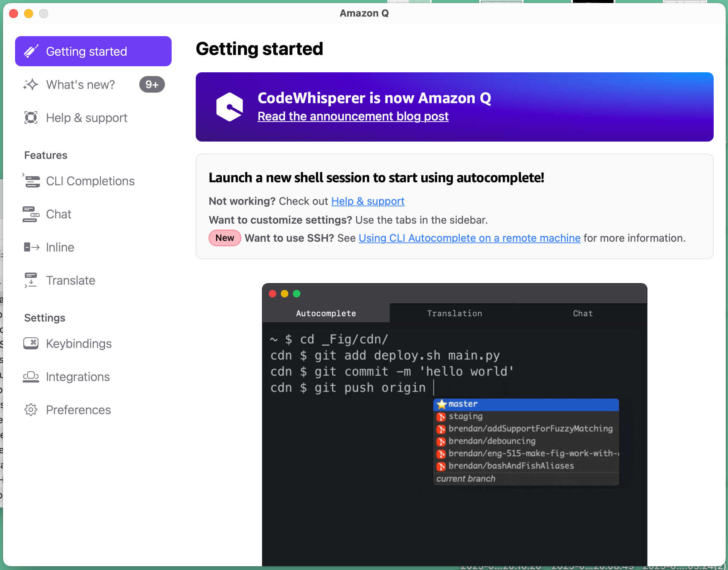Screen dimensions: 728x570
Task: Switch to the Autocomplete demo tab
Action: click(x=326, y=313)
